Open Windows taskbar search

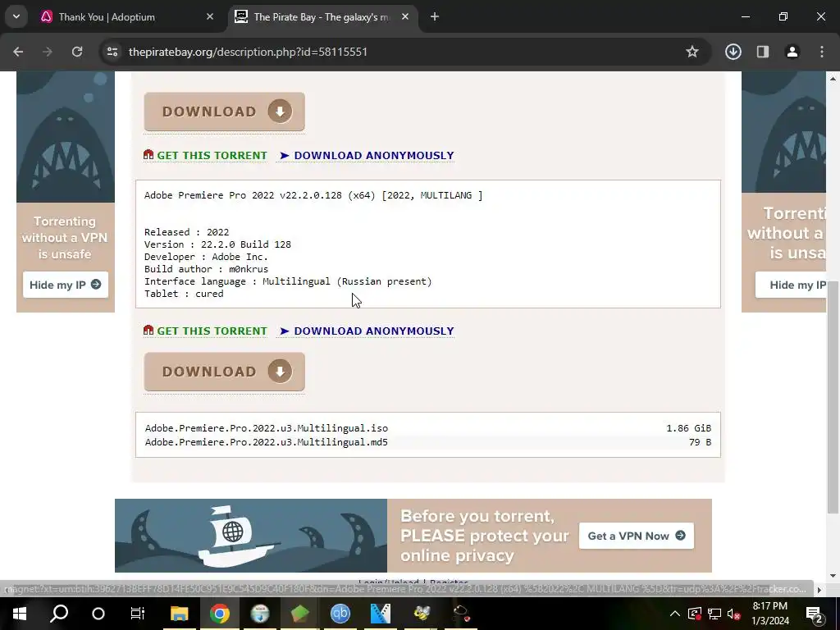(x=59, y=614)
